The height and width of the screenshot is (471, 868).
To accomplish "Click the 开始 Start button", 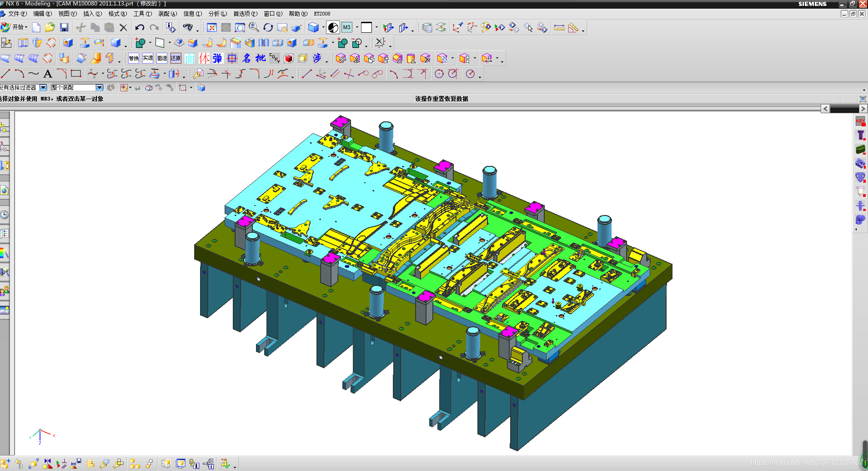I will [14, 27].
